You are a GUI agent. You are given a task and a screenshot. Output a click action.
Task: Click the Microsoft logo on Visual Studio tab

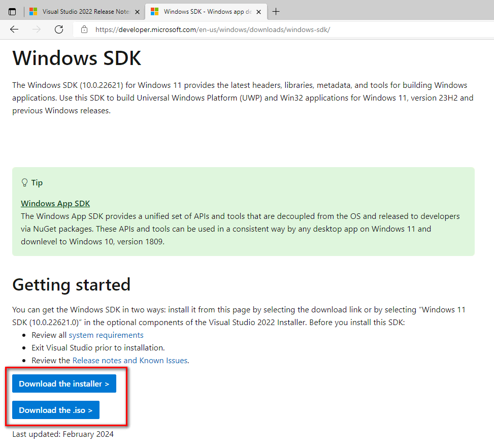pyautogui.click(x=33, y=12)
